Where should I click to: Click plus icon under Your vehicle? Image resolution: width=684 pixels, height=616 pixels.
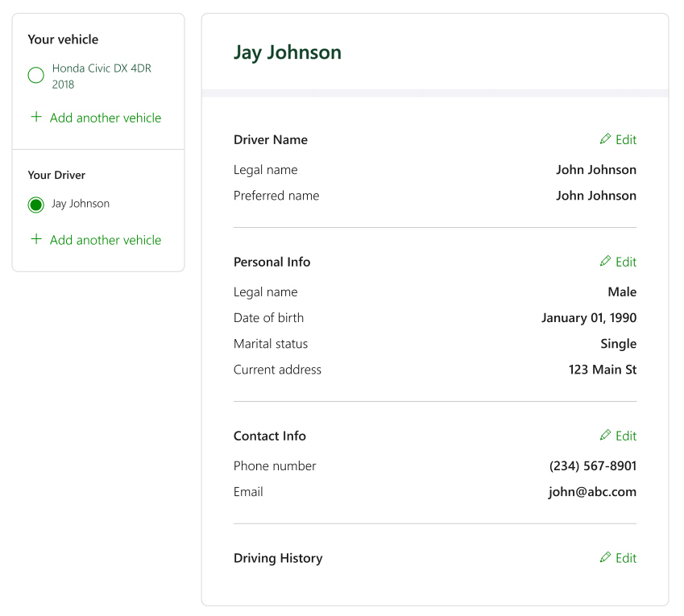pos(35,118)
